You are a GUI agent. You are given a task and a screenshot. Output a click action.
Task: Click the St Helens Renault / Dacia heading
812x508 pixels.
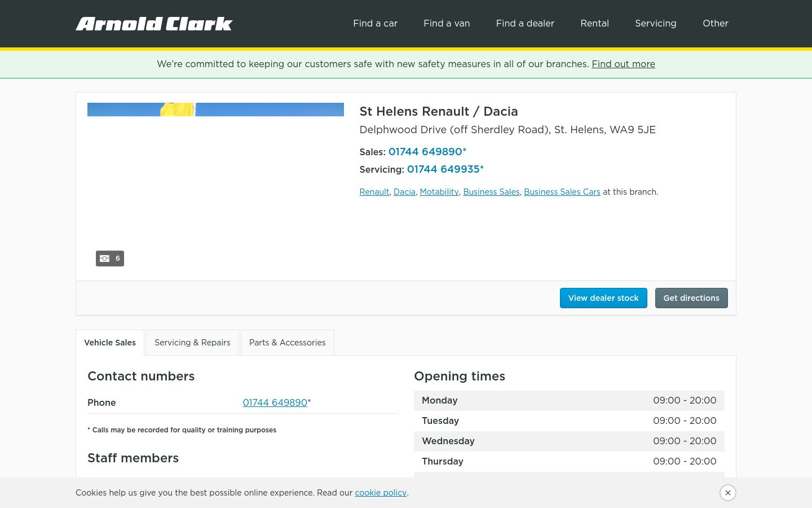[x=439, y=111]
